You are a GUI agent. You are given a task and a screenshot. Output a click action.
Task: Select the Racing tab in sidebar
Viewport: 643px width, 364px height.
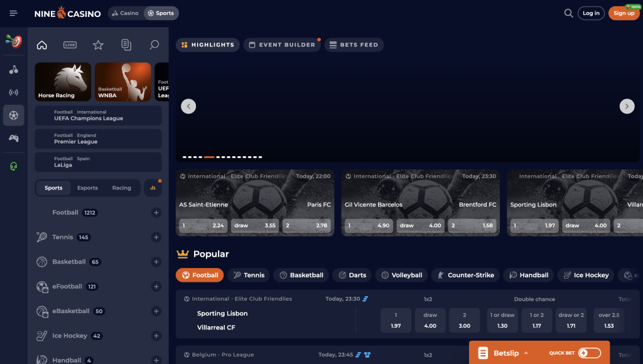click(x=121, y=188)
